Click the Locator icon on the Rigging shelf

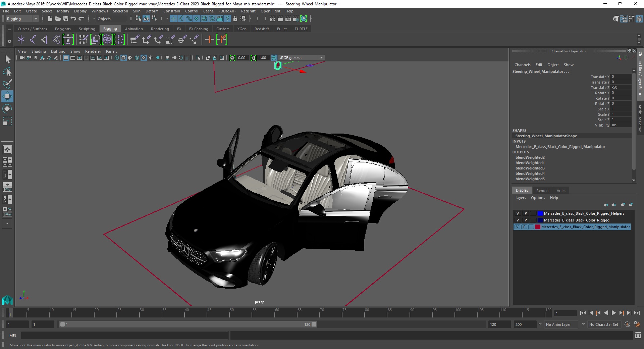pos(21,40)
